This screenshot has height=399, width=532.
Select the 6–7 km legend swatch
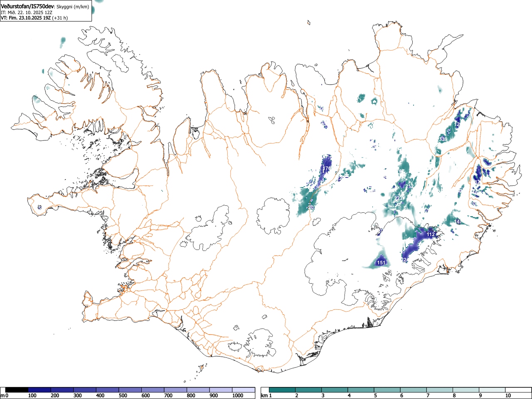point(413,390)
